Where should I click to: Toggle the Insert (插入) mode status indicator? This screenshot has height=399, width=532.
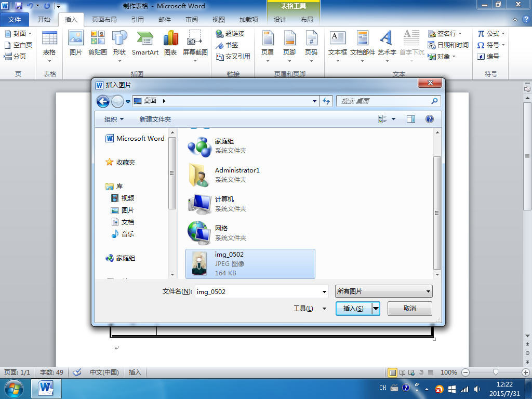coord(135,372)
